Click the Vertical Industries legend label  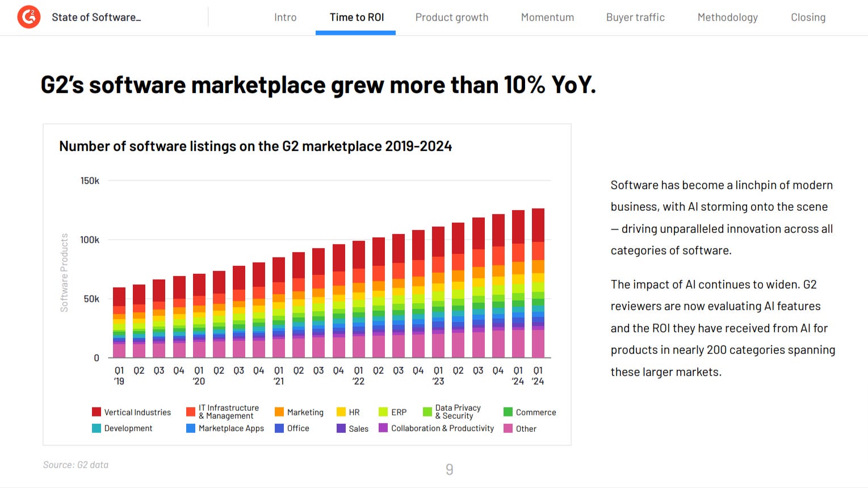[x=137, y=412]
